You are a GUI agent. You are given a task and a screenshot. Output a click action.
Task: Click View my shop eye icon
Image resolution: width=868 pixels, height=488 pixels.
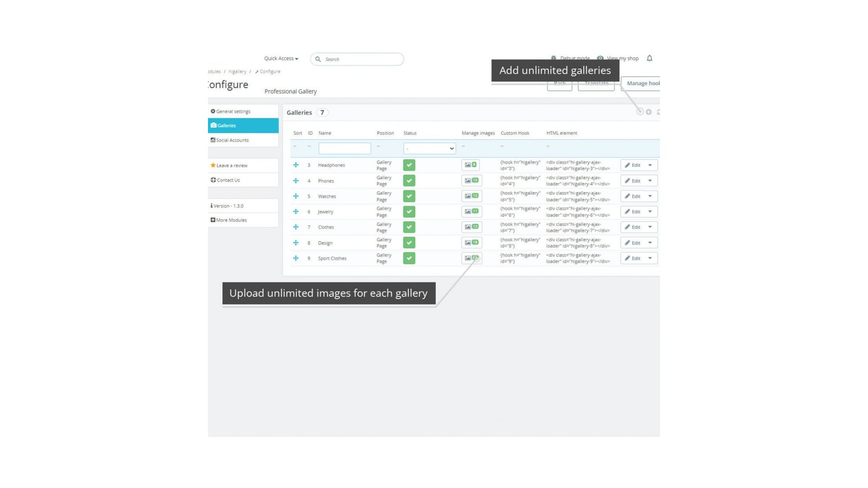pyautogui.click(x=600, y=58)
